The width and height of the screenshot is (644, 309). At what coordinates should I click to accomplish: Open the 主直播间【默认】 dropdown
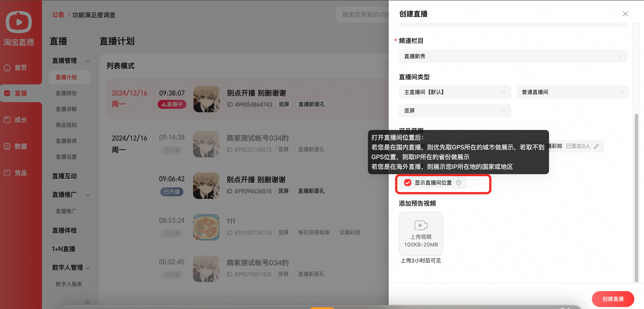click(x=455, y=92)
